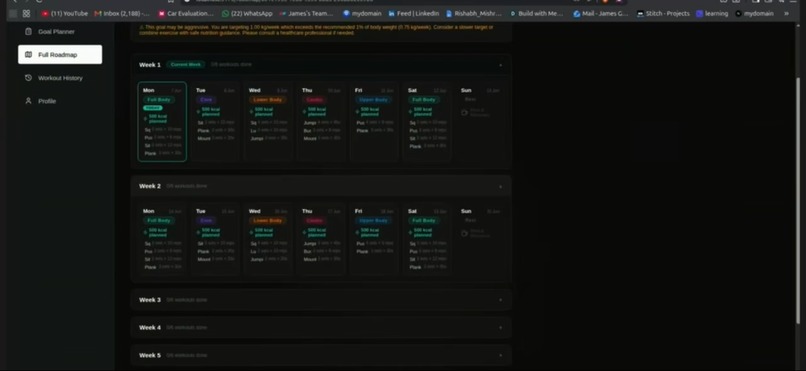Viewport: 806px width, 371px height.
Task: Open the WhatsApp bookmark icon
Action: click(225, 14)
